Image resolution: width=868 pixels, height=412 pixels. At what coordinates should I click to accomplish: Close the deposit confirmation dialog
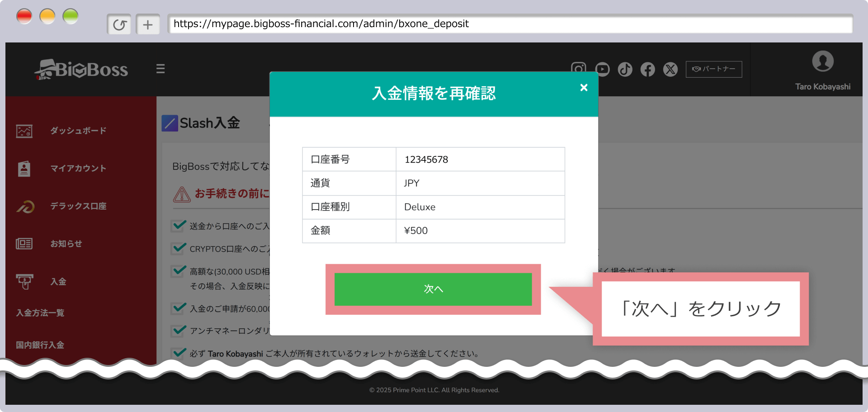click(x=584, y=88)
